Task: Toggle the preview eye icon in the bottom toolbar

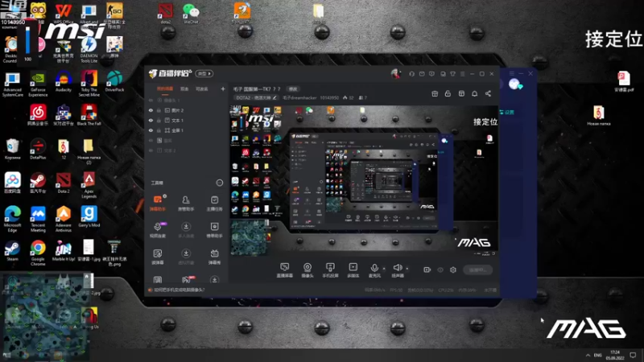Action: 440,269
